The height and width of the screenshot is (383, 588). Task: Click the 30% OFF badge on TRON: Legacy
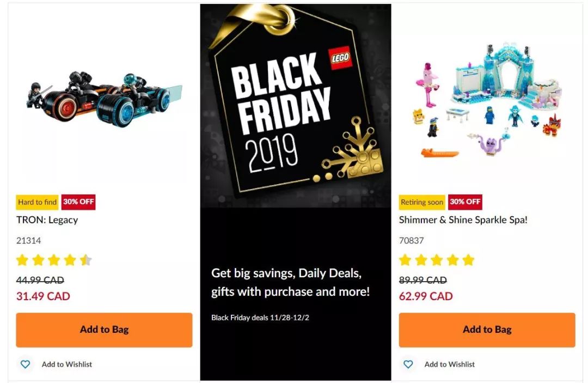point(78,202)
